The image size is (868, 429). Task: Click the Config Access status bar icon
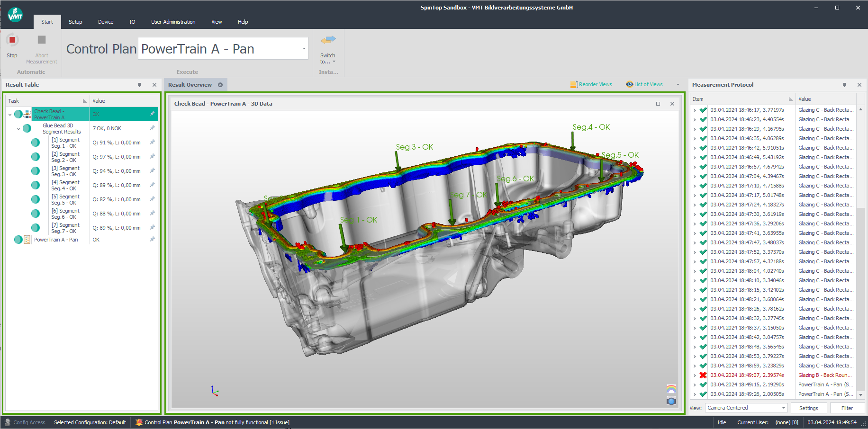(8, 422)
